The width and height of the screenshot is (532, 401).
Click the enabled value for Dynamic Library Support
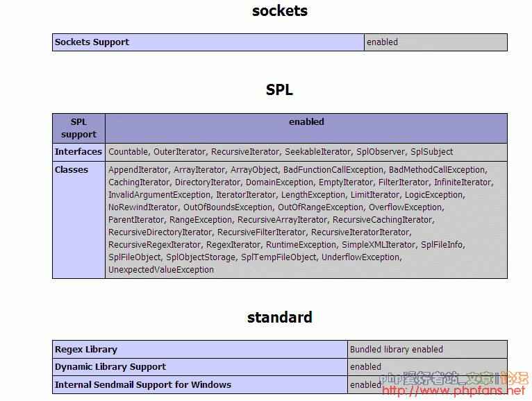click(x=365, y=367)
